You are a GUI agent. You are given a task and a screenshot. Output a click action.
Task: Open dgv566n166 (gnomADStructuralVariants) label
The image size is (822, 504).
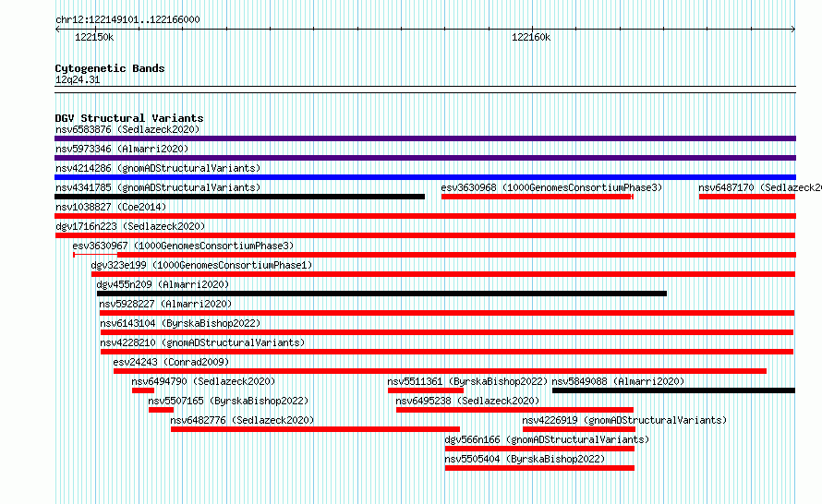[547, 439]
